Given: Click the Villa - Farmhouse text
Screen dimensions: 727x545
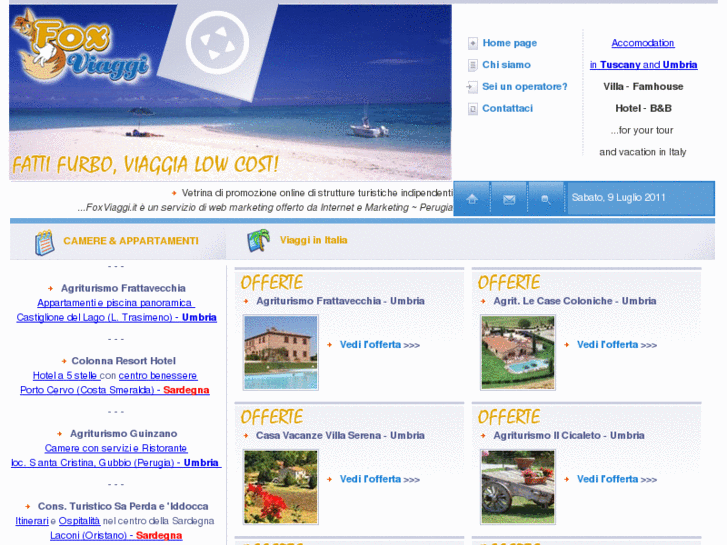Looking at the screenshot, I should click(643, 86).
